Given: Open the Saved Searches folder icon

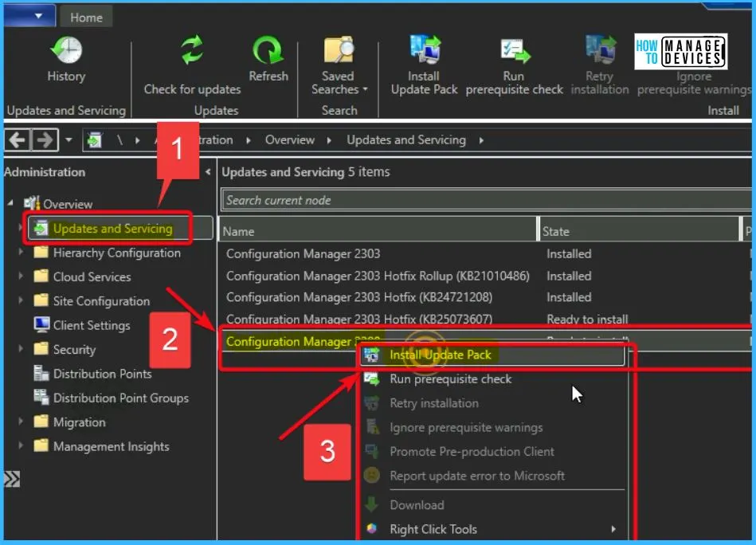Looking at the screenshot, I should pos(339,50).
